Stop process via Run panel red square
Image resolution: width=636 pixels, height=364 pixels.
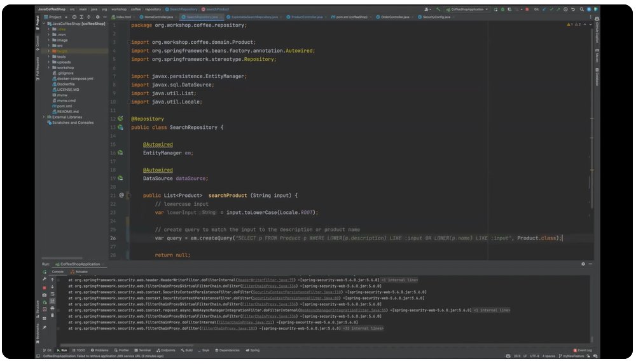coord(45,288)
